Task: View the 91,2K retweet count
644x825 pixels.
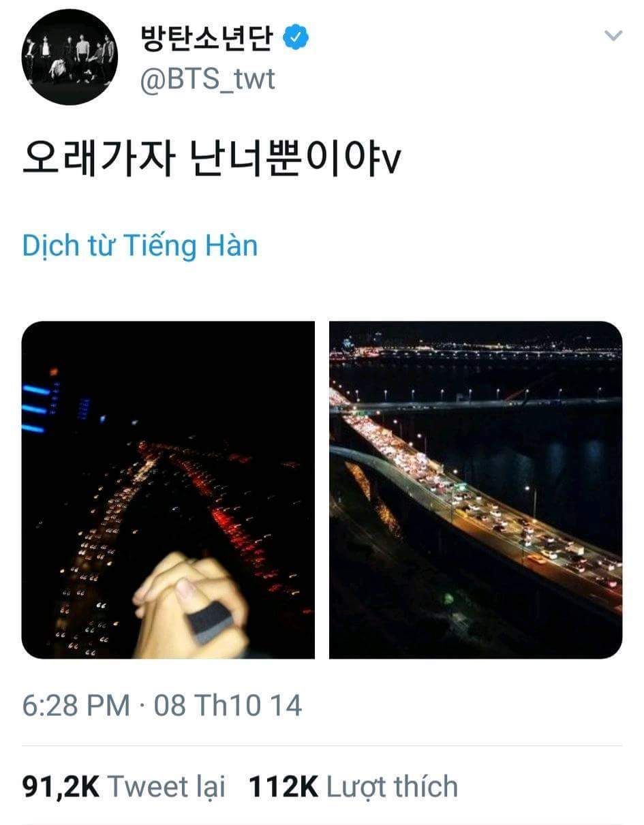Action: pyautogui.click(x=61, y=787)
